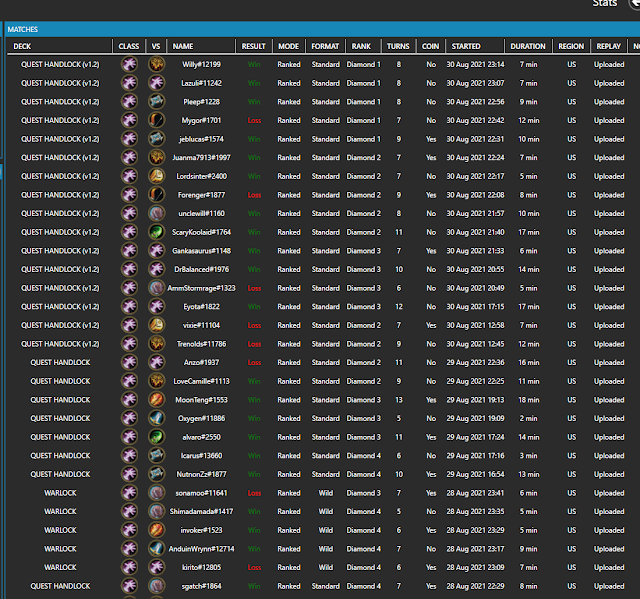Image resolution: width=640 pixels, height=599 pixels.
Task: Click opponent class icon in unclewill#1160 row
Action: click(x=156, y=213)
